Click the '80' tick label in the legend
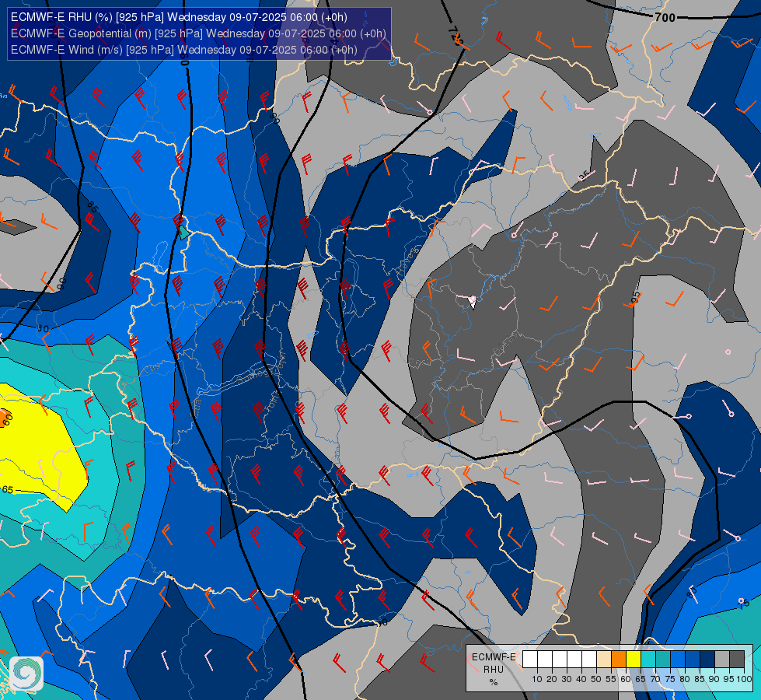This screenshot has height=700, width=761. click(x=685, y=679)
